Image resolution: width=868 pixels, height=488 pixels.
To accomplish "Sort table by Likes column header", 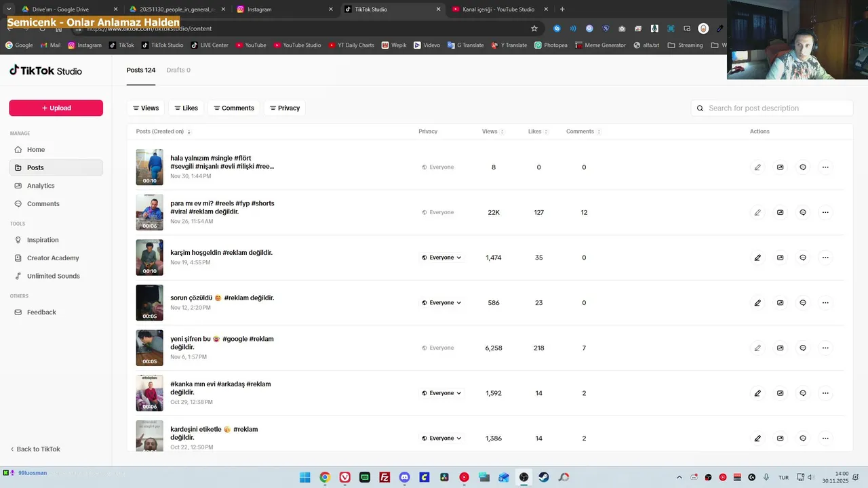I will click(x=538, y=131).
